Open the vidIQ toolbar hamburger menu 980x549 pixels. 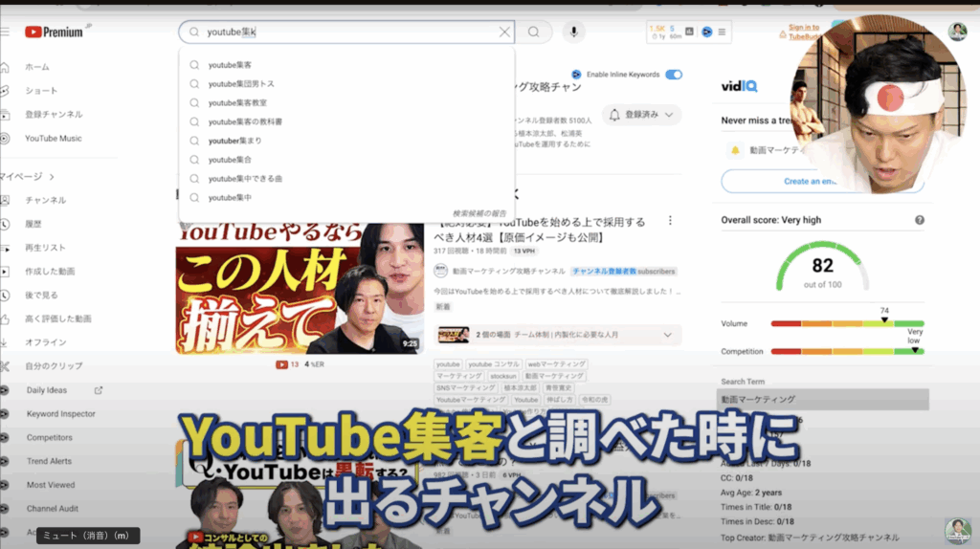pos(722,32)
